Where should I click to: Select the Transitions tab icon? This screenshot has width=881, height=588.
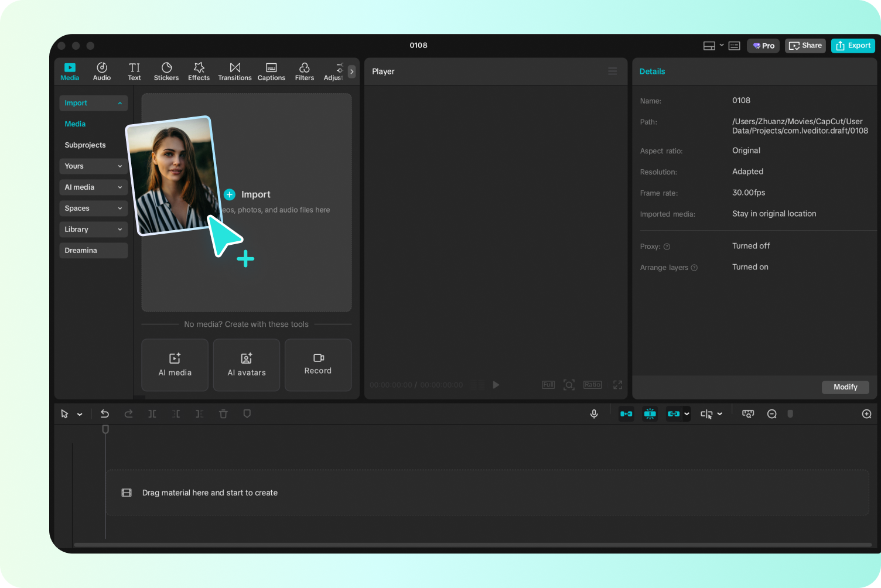click(234, 71)
